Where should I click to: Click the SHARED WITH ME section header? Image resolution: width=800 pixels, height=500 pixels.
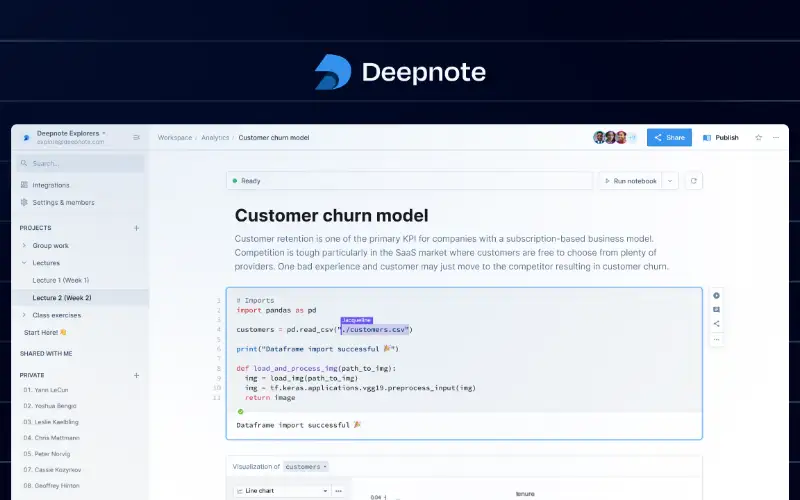click(46, 353)
